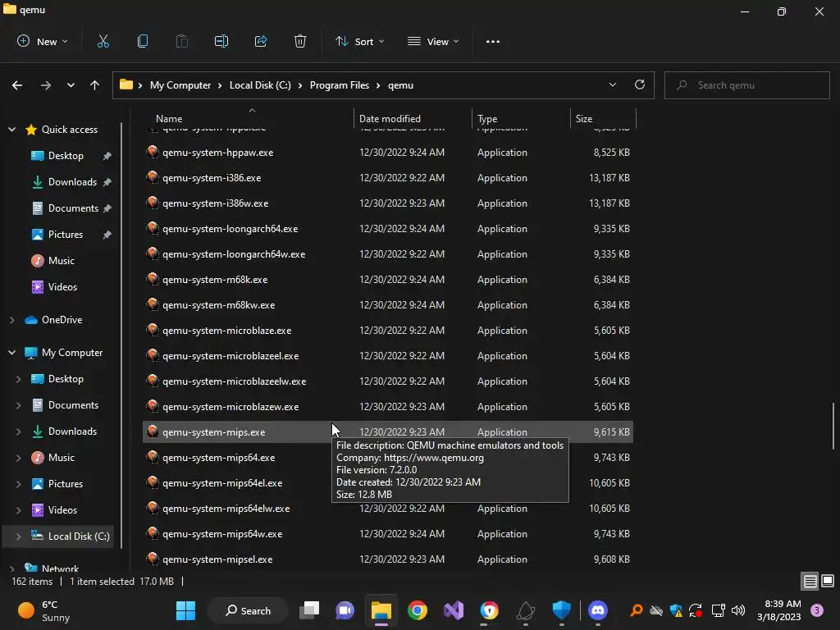This screenshot has width=840, height=630.
Task: Select qemu-system-hppaw.exe file
Action: [x=388, y=153]
